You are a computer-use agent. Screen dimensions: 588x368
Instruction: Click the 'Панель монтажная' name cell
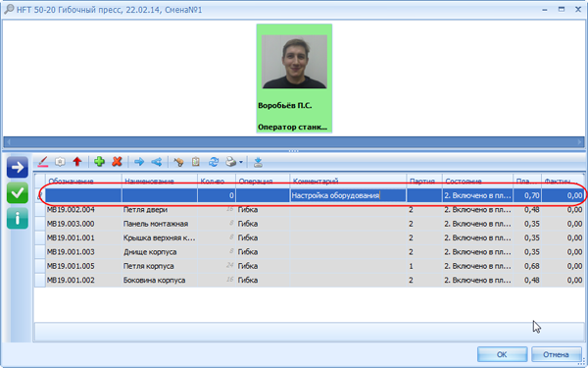(x=160, y=224)
